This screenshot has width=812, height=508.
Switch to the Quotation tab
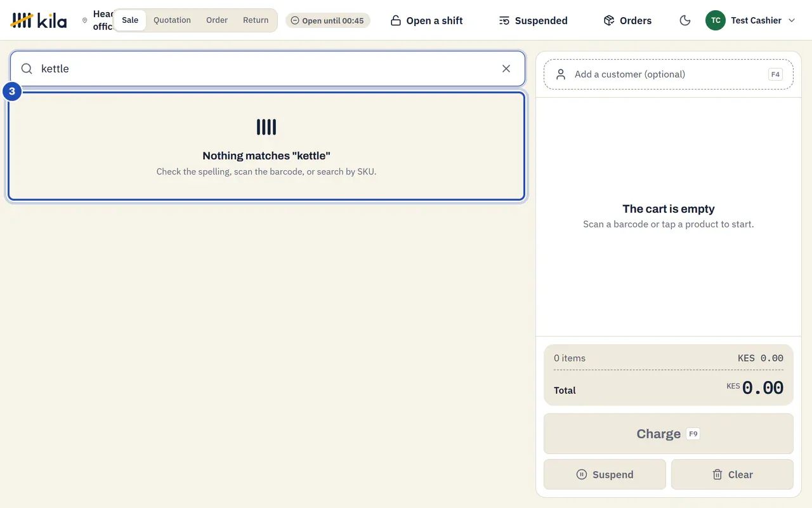pos(172,20)
